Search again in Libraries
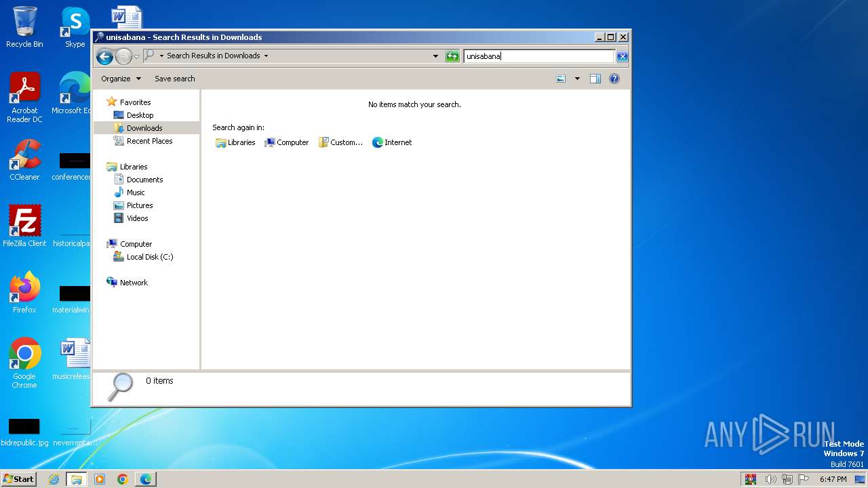 pyautogui.click(x=235, y=142)
